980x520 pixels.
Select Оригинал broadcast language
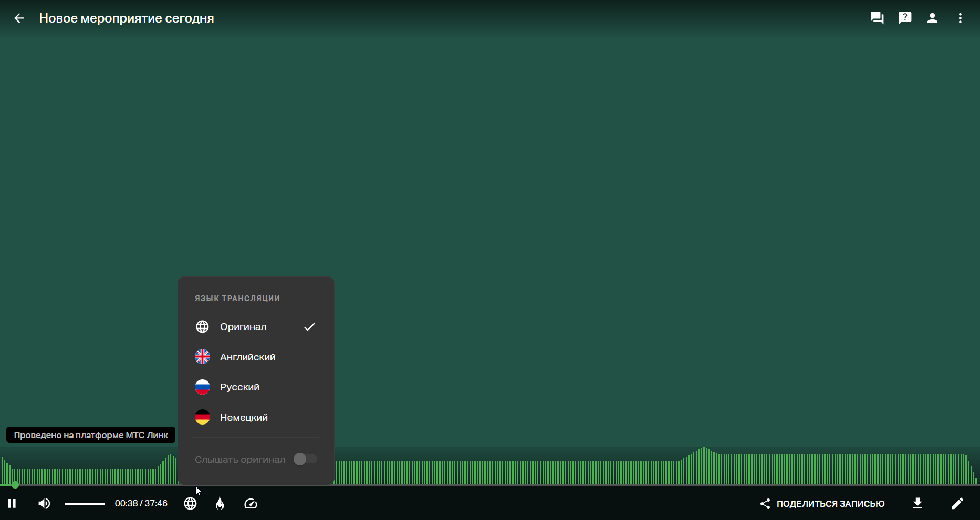pyautogui.click(x=256, y=327)
